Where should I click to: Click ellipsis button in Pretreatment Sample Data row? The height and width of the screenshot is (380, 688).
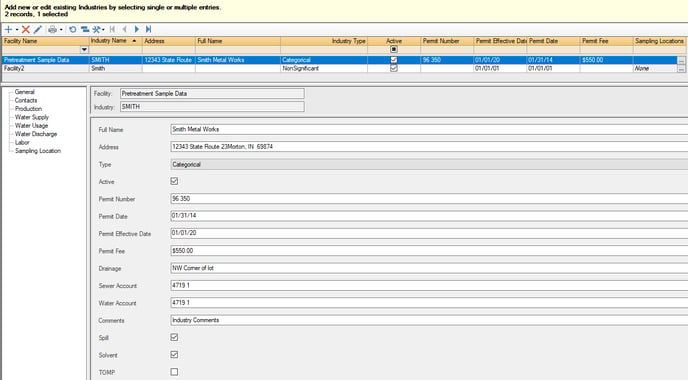coord(681,60)
